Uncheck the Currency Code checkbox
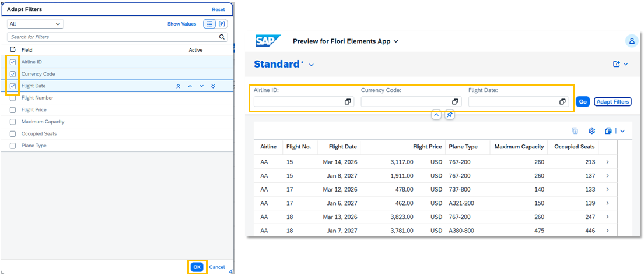 (13, 74)
